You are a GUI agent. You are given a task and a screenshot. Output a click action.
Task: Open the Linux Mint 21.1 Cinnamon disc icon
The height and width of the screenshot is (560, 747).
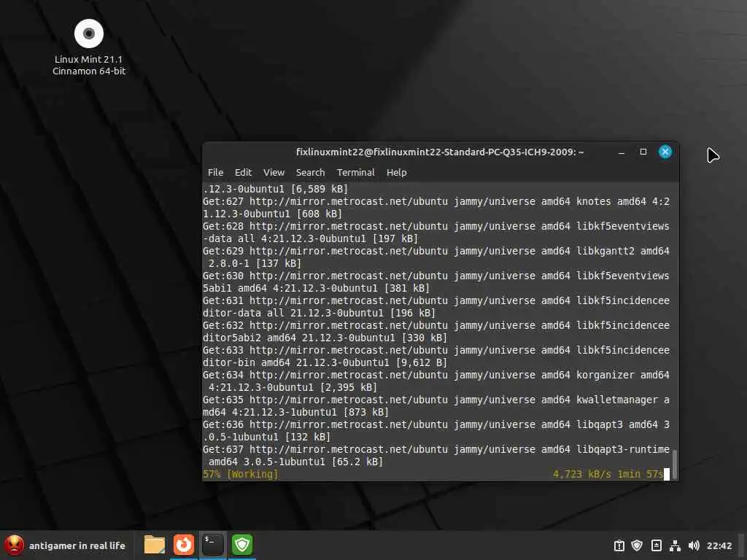tap(88, 34)
